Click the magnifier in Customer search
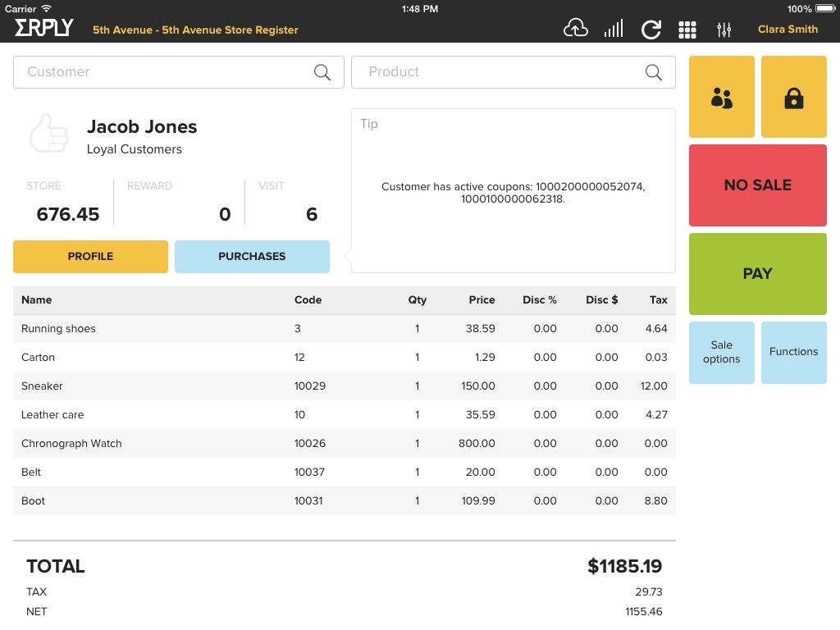The image size is (840, 630). point(322,72)
